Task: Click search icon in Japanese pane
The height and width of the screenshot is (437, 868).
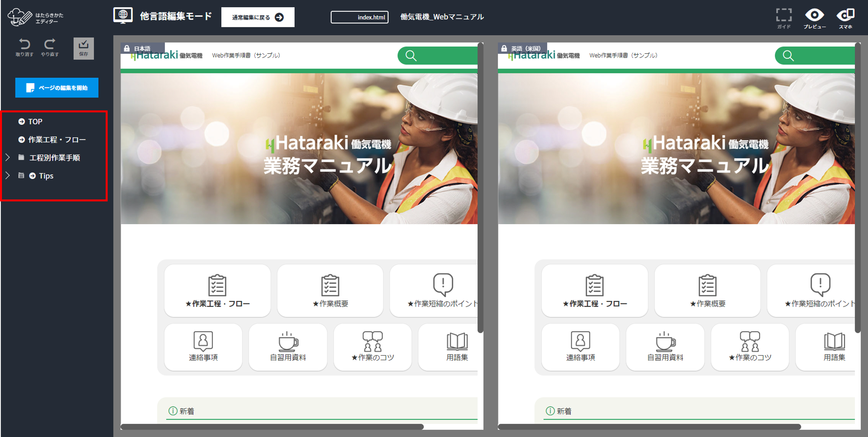Action: [x=411, y=56]
